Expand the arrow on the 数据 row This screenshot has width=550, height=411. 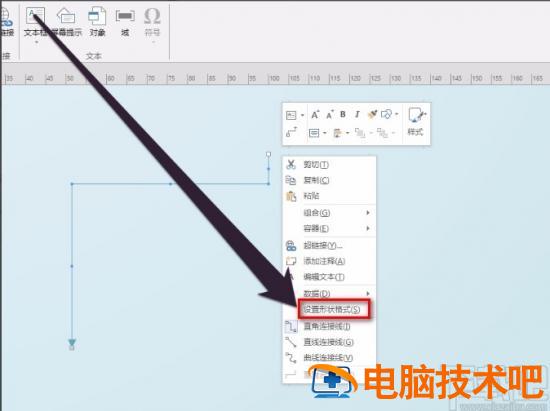[x=368, y=293]
